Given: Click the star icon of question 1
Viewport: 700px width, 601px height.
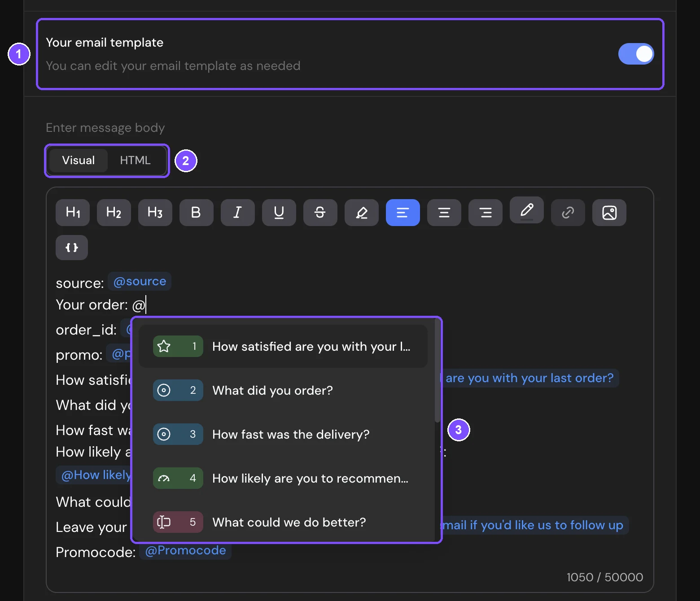Looking at the screenshot, I should 164,346.
